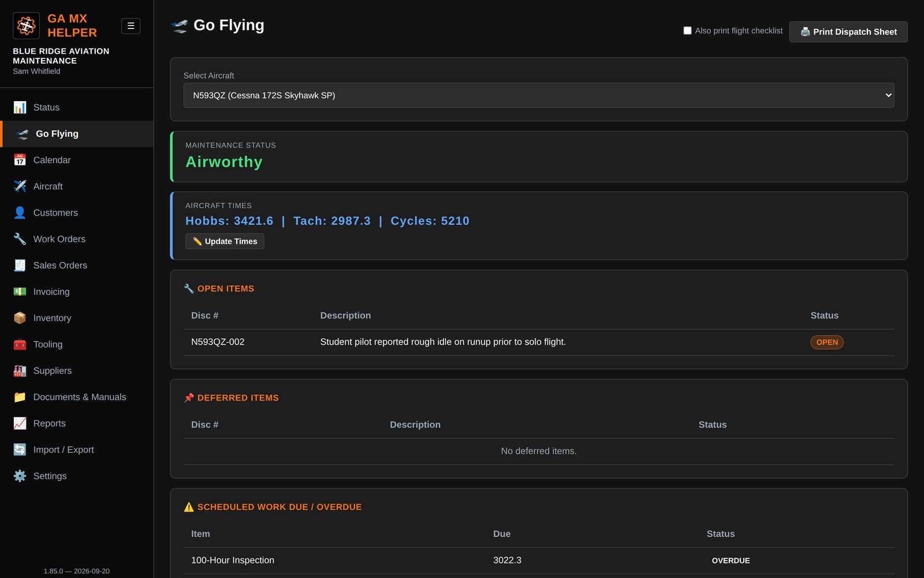Open the Inventory menu item
Viewport: 924px width, 578px height.
pos(77,318)
